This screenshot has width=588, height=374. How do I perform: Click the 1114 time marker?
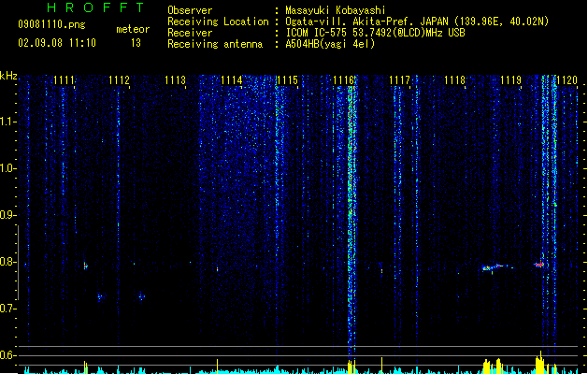point(232,80)
